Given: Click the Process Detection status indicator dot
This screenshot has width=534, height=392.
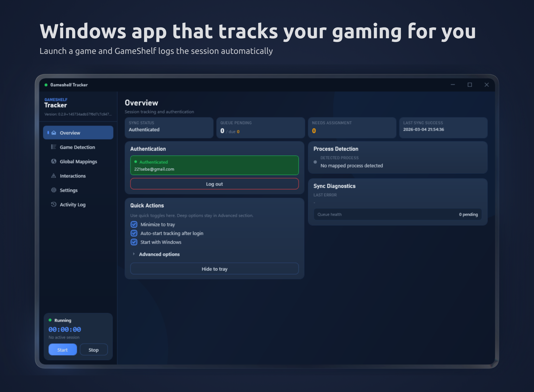Looking at the screenshot, I should tap(315, 162).
